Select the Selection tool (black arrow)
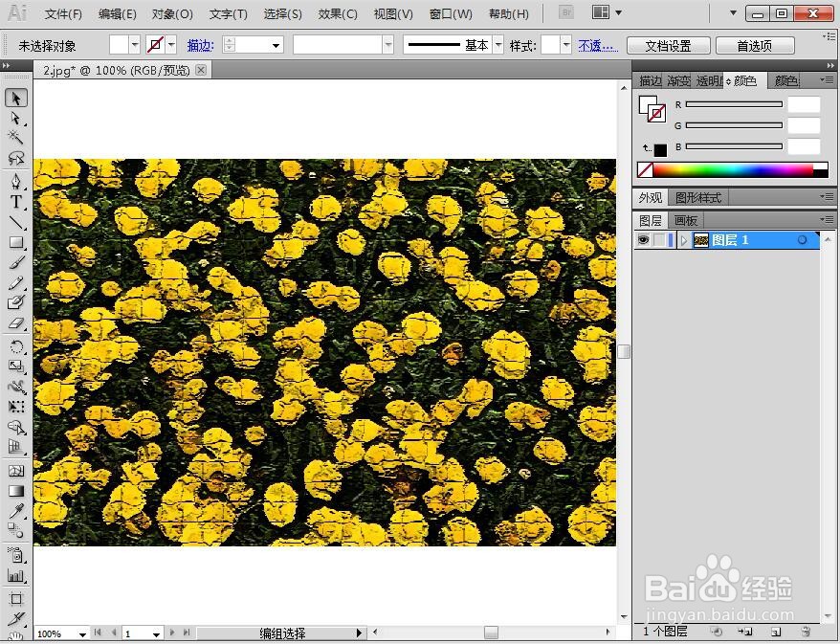840x644 pixels. (x=16, y=98)
